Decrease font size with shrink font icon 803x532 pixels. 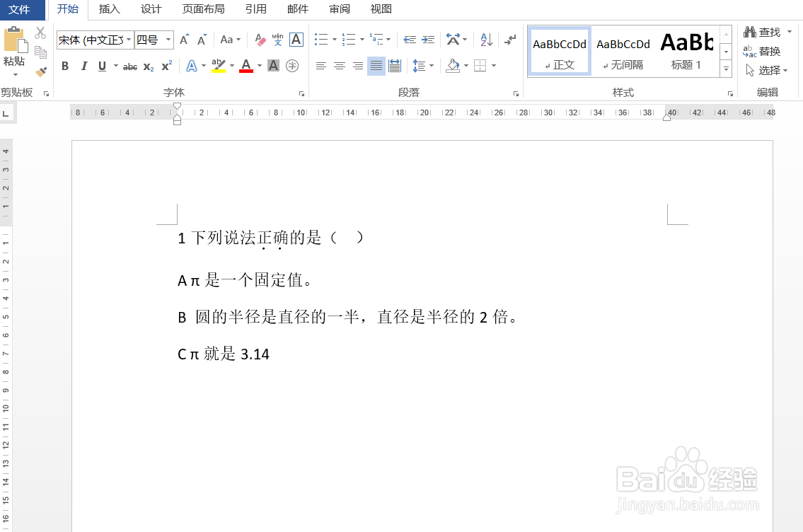click(202, 40)
